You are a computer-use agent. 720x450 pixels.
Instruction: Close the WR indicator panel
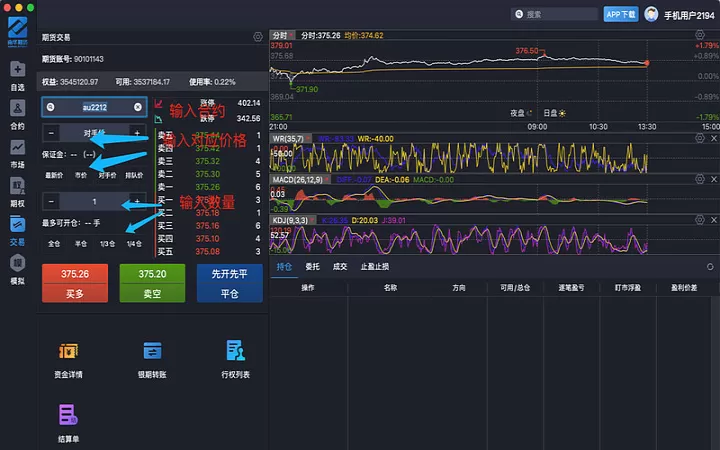click(714, 138)
